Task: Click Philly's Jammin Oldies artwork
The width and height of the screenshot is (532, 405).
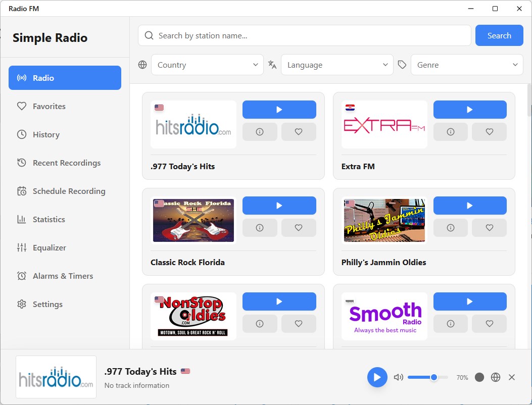Action: [x=384, y=220]
